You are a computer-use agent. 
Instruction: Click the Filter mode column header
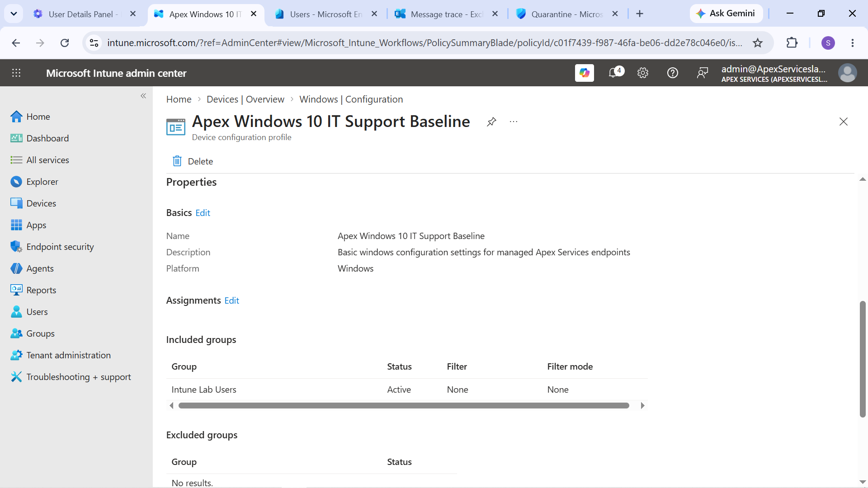570,366
